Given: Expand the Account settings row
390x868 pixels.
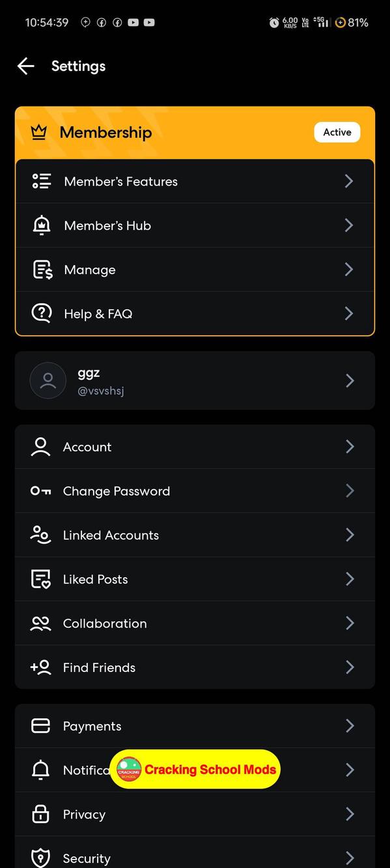Looking at the screenshot, I should 195,447.
